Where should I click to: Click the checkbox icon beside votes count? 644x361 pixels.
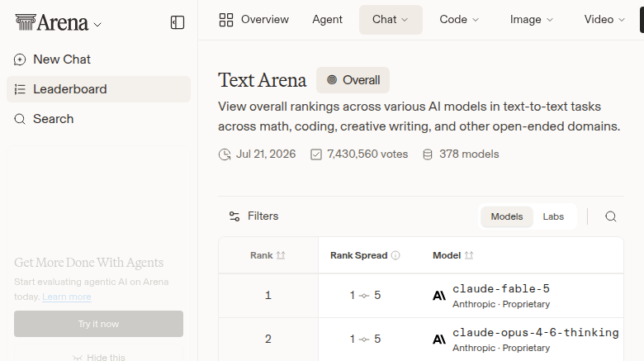pyautogui.click(x=316, y=154)
